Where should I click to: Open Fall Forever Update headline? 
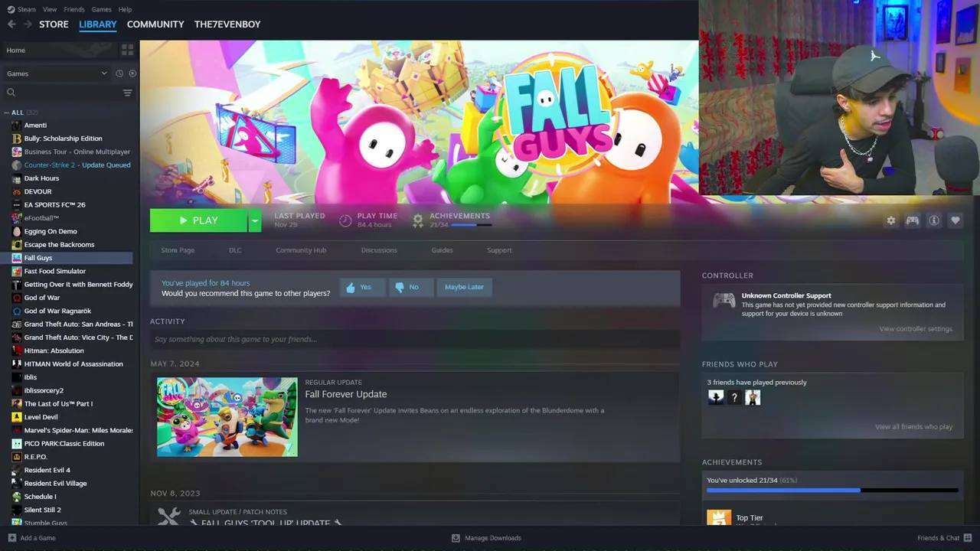(346, 394)
